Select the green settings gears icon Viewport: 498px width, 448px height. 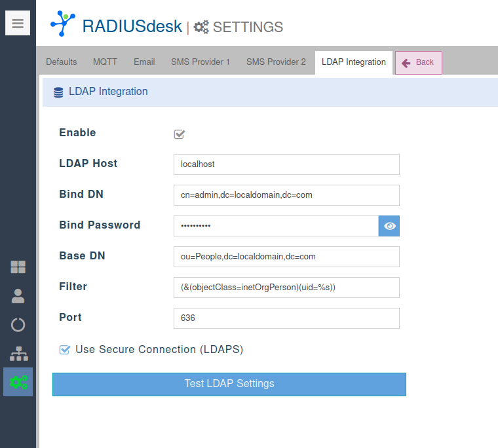coord(18,382)
